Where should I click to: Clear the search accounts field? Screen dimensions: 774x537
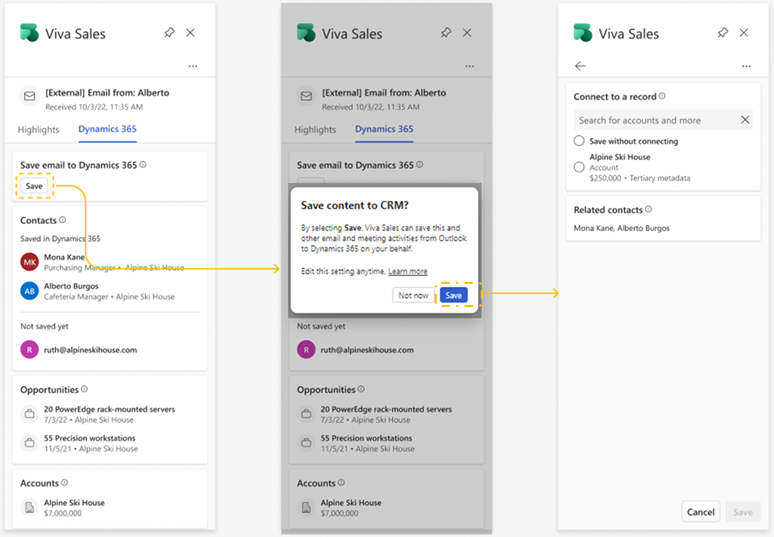point(745,119)
